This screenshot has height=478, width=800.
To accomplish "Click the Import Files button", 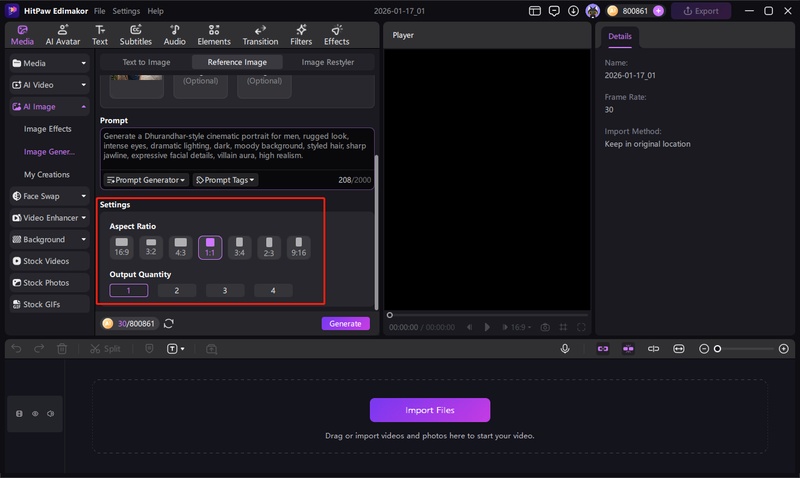I will (430, 410).
